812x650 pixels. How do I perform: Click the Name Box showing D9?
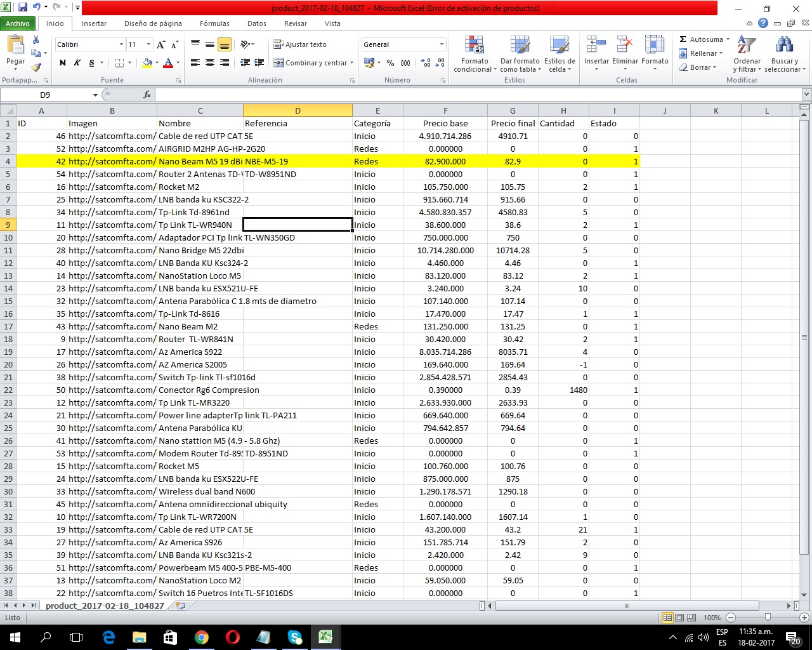pos(46,95)
